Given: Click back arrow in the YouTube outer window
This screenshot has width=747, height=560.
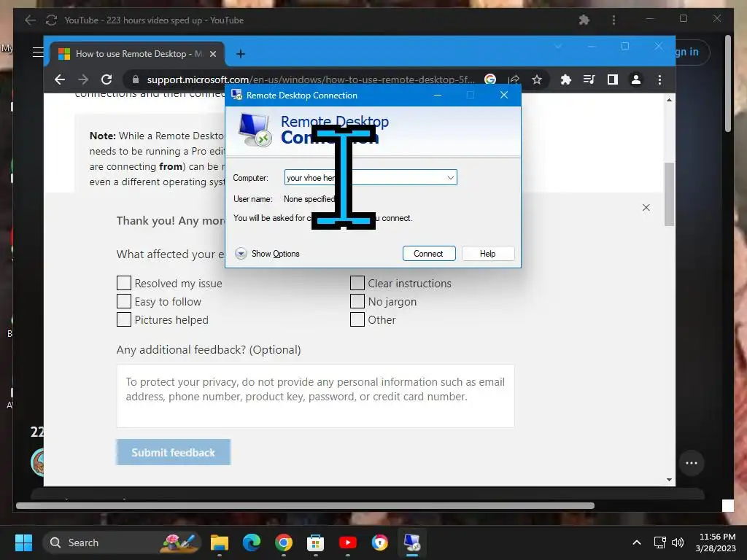Looking at the screenshot, I should click(30, 20).
